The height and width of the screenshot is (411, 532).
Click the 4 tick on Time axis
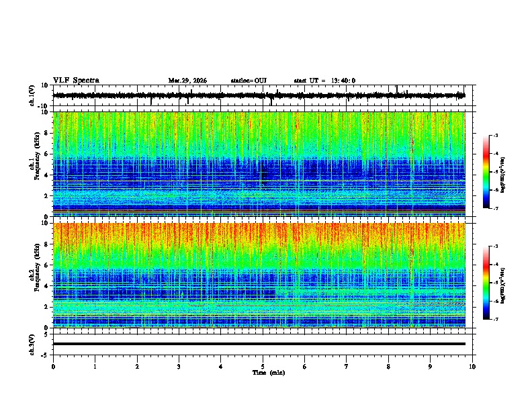(x=221, y=367)
